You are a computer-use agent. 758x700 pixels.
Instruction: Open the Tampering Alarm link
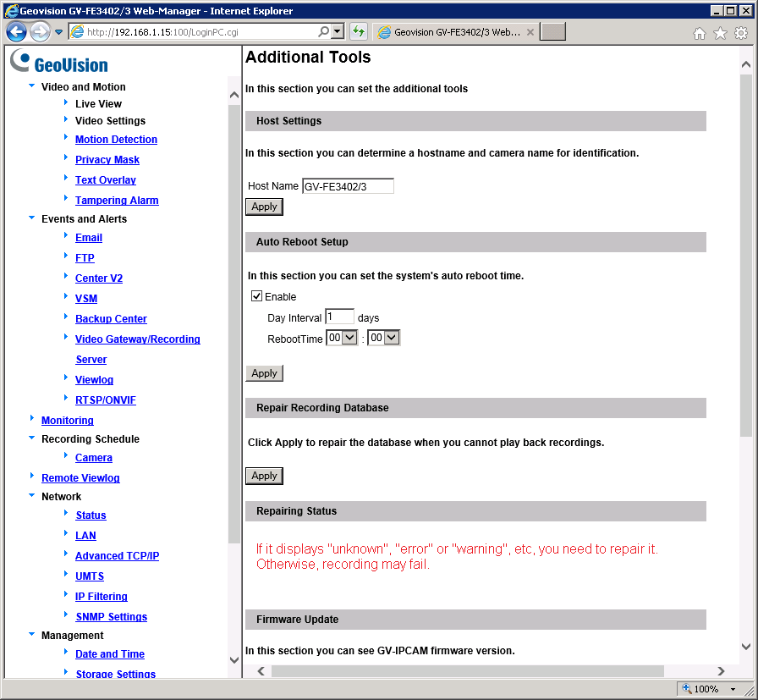pyautogui.click(x=117, y=201)
